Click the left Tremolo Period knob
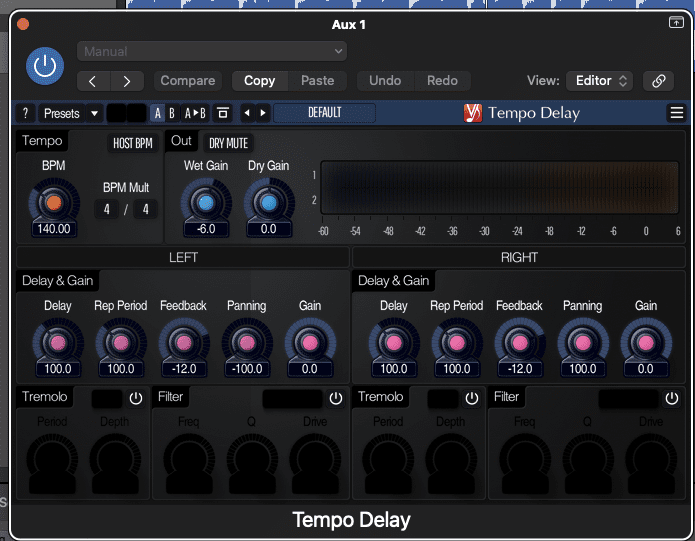 point(52,459)
